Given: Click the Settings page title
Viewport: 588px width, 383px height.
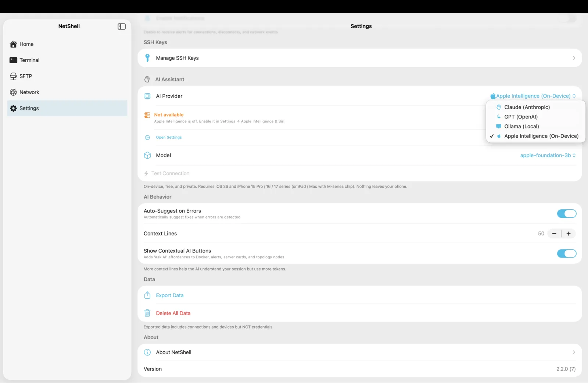Looking at the screenshot, I should point(361,26).
